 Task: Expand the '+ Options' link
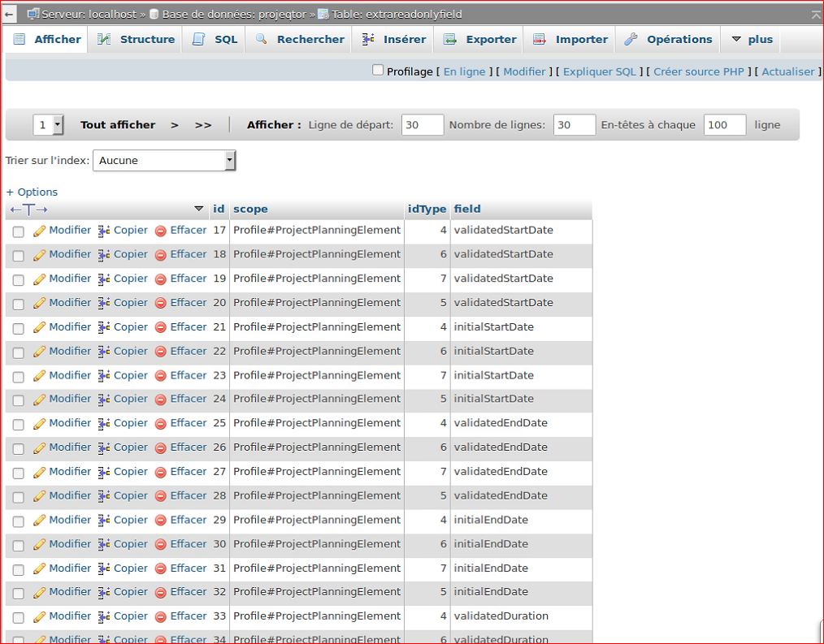32,192
